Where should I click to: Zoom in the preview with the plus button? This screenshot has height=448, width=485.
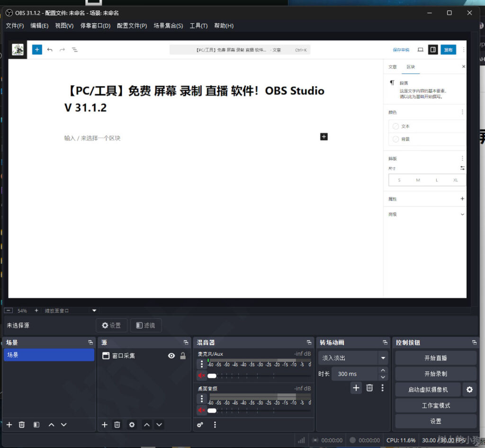click(36, 310)
